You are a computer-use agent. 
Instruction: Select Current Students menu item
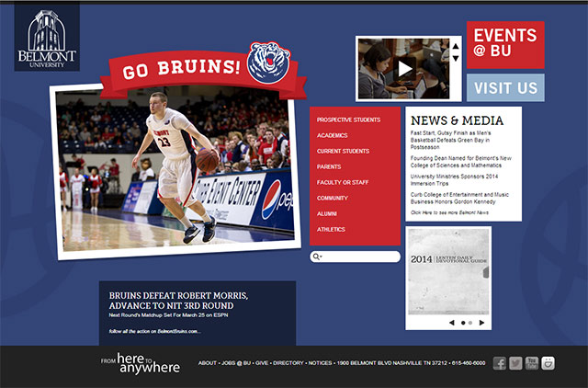coord(343,151)
